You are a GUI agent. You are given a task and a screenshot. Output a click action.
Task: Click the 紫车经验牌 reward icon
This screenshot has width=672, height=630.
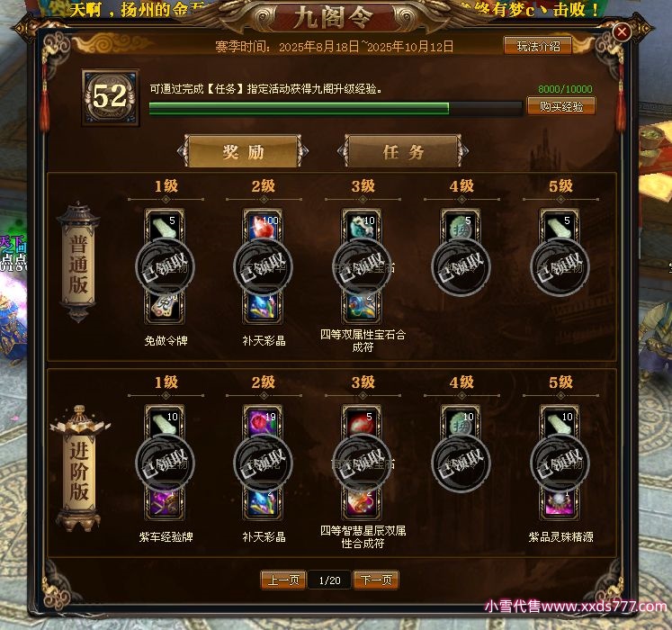point(165,502)
